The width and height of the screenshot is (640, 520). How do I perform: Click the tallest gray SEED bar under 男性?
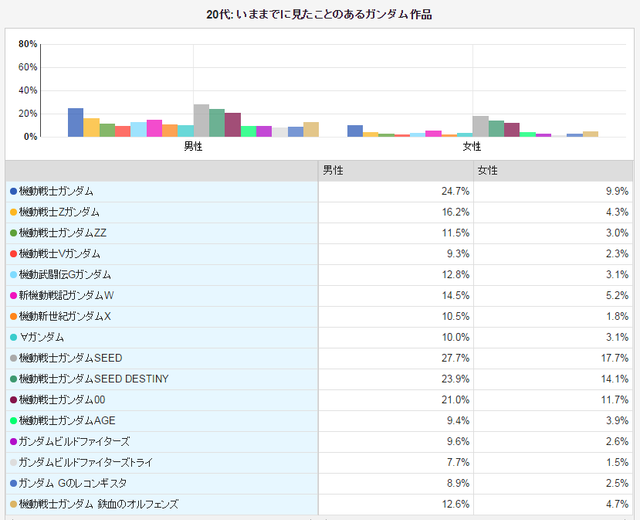pyautogui.click(x=201, y=121)
